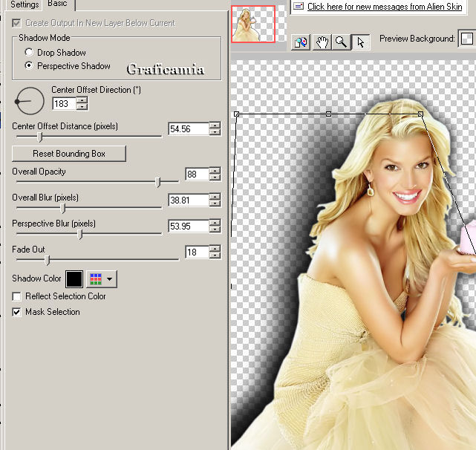Increase Fade Out with up arrow
The image size is (476, 450).
(x=215, y=249)
